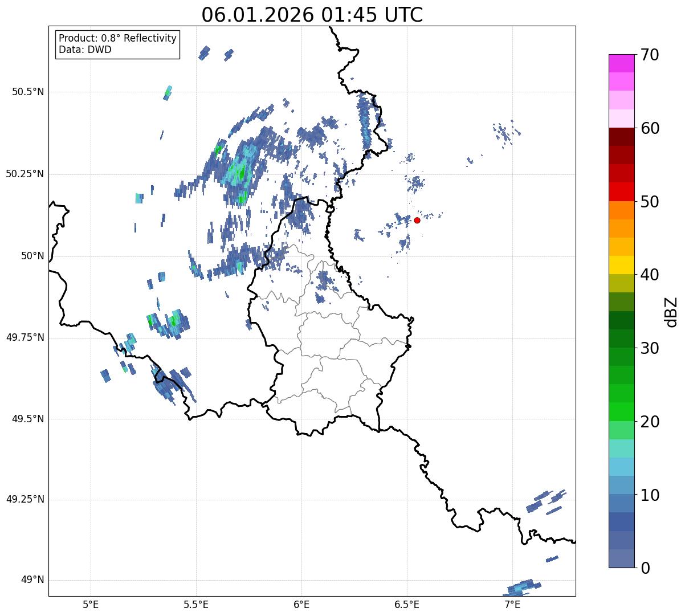Screen dimensions: 685x616
Task: Click the colorbar tick label 30
Action: click(x=650, y=348)
